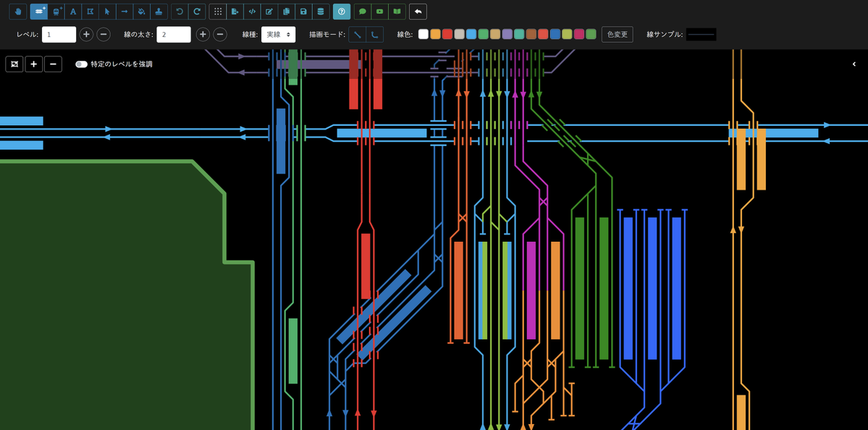The image size is (868, 430).
Task: Open the help question mark button
Action: [342, 12]
